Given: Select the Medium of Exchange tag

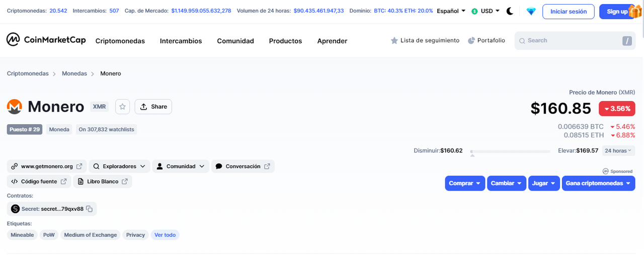Looking at the screenshot, I should (x=91, y=235).
